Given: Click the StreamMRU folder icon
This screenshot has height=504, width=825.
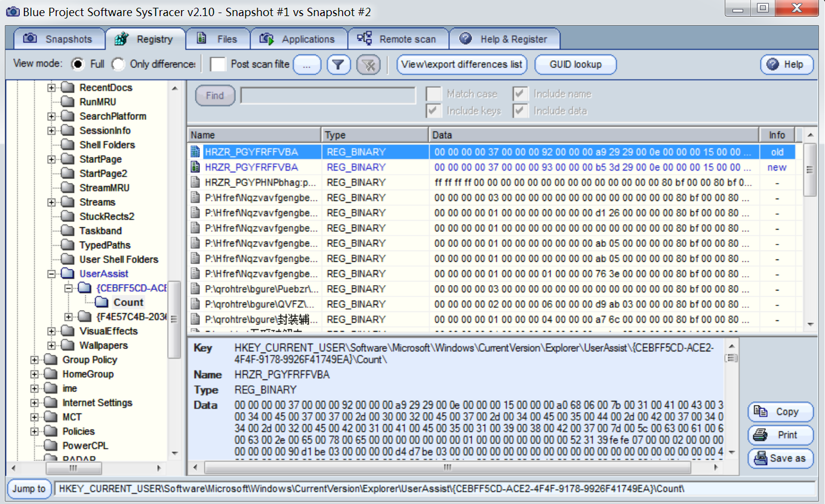Looking at the screenshot, I should click(68, 188).
